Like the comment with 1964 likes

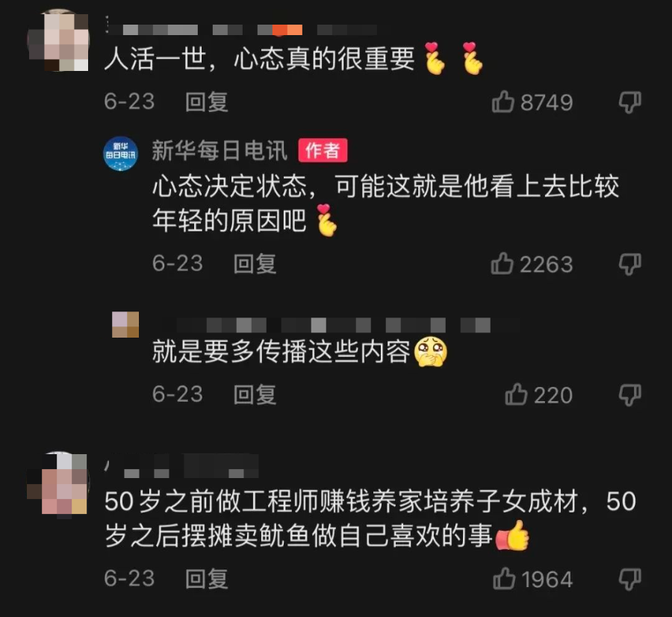tap(504, 578)
